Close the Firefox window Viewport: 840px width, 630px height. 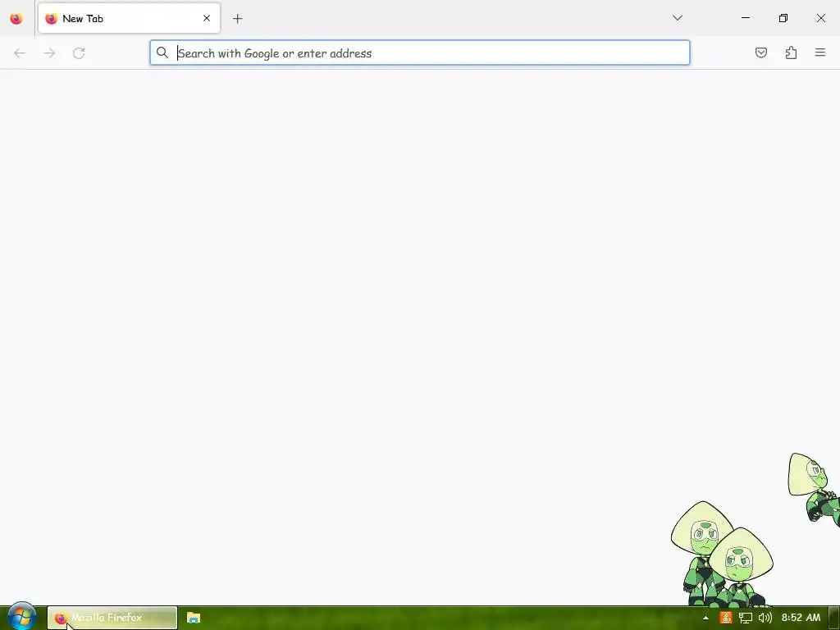[x=820, y=18]
